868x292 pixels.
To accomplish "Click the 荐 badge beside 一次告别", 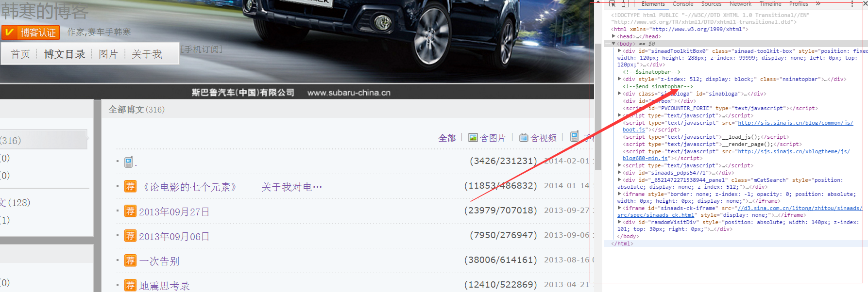I will (x=130, y=260).
